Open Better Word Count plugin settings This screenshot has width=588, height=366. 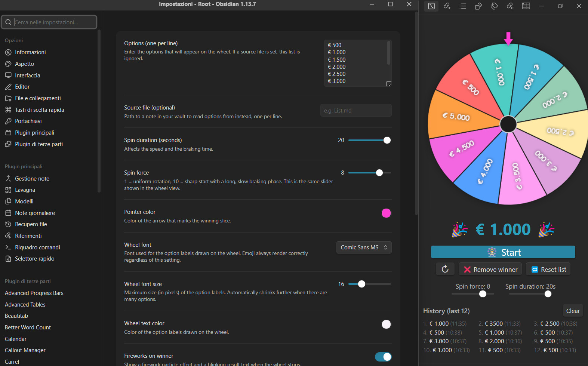pos(28,327)
